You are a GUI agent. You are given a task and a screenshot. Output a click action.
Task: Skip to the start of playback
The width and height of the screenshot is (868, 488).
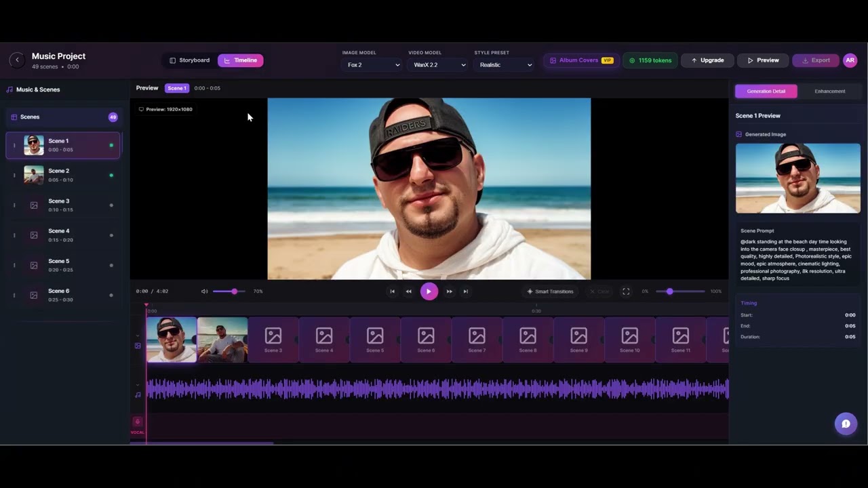coord(392,291)
